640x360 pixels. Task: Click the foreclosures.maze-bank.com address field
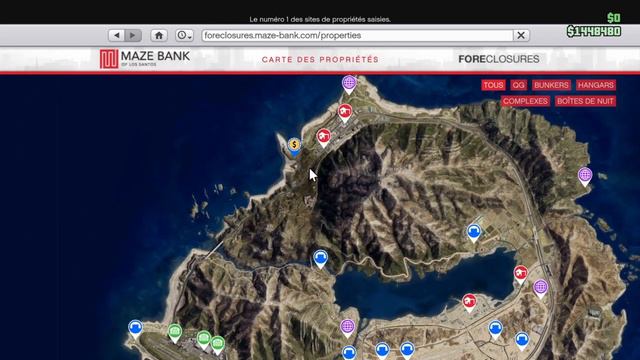357,36
